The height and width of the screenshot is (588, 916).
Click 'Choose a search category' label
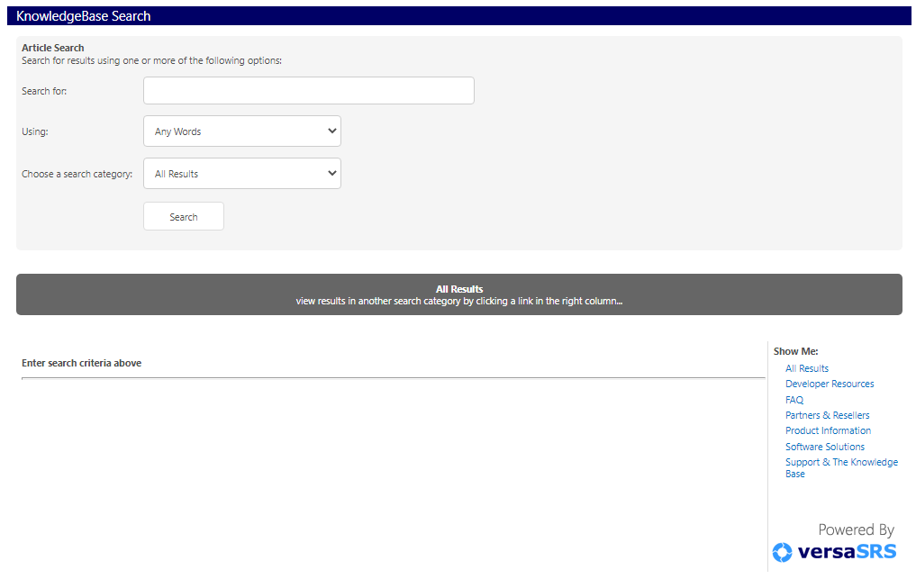point(77,174)
